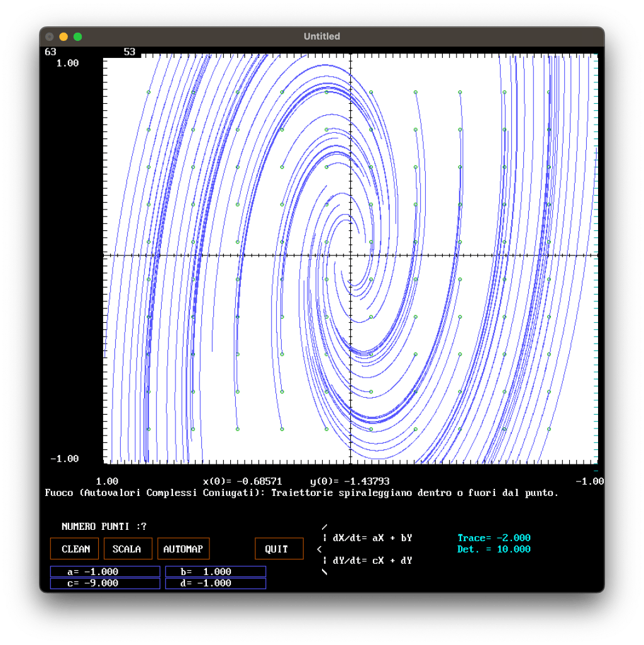The image size is (644, 645).
Task: Click the Untitled window title bar
Action: [x=321, y=36]
